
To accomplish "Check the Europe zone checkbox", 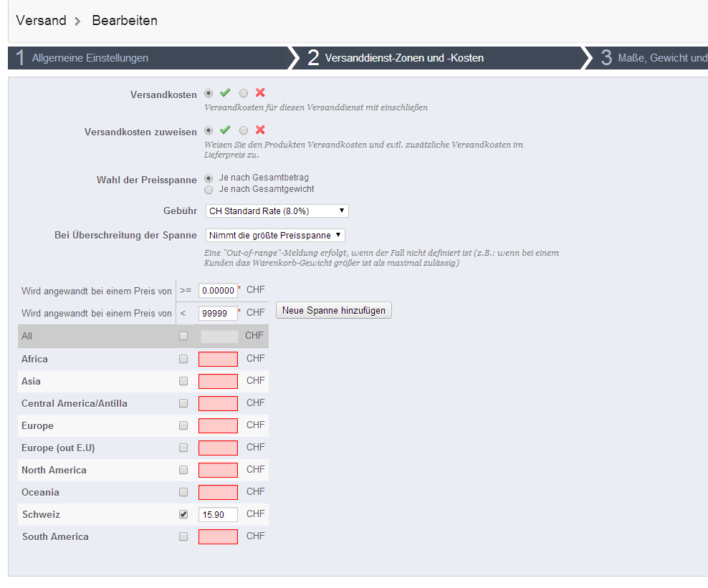I will coord(183,425).
